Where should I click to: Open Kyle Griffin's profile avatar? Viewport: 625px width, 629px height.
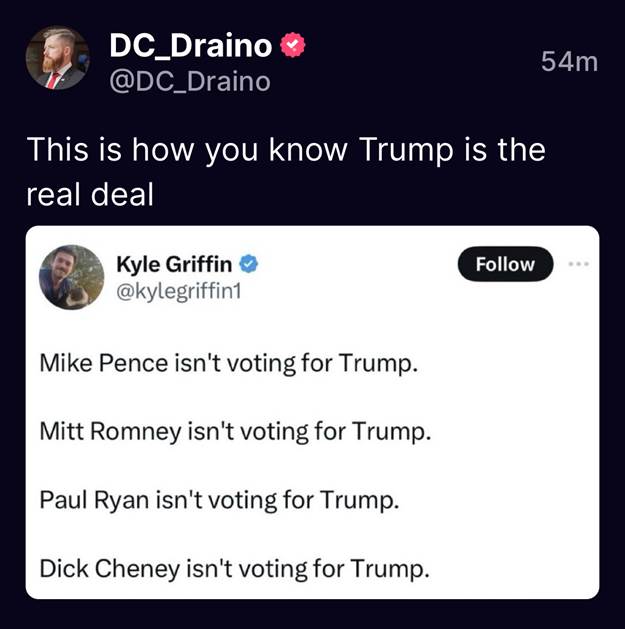[x=72, y=277]
